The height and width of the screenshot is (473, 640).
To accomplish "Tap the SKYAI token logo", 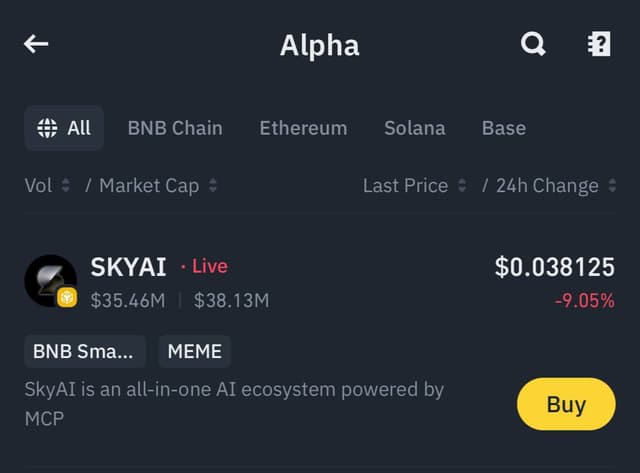I will [51, 280].
